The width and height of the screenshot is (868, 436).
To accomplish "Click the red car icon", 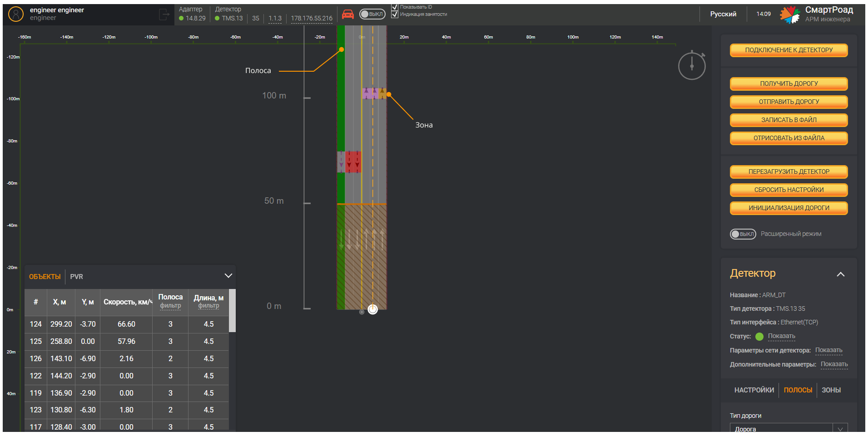I will 348,14.
